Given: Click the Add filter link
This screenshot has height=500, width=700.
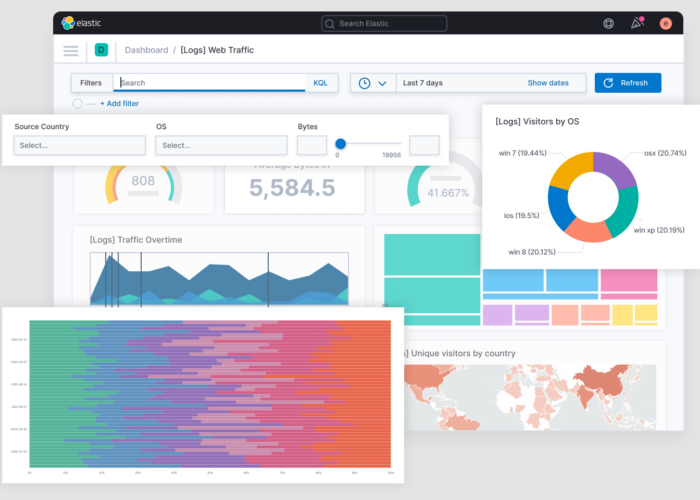Looking at the screenshot, I should coord(118,103).
